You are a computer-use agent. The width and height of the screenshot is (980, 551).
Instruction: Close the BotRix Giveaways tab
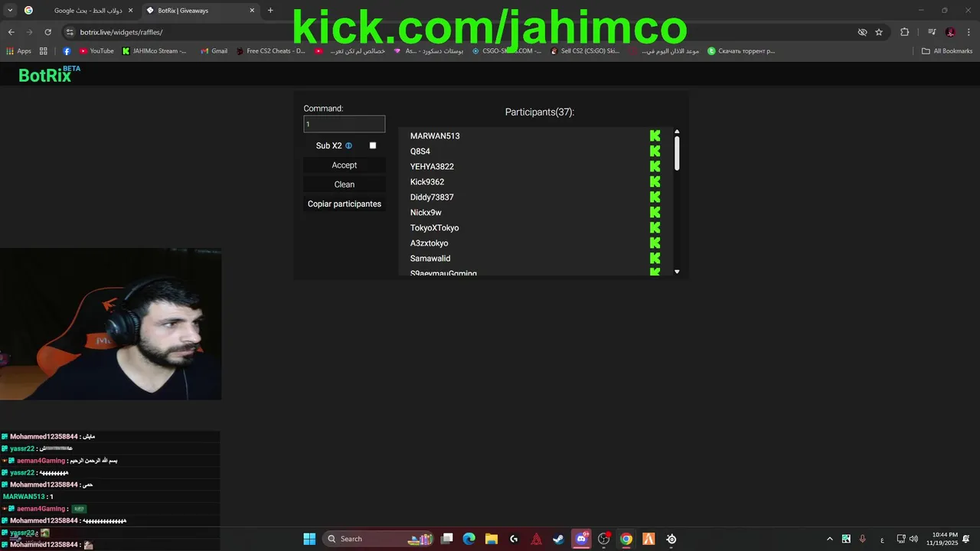point(252,11)
